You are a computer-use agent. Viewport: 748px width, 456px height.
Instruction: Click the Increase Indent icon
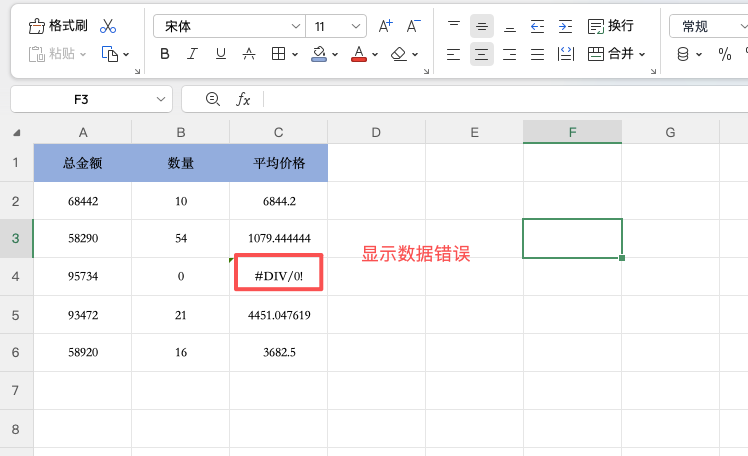coord(565,26)
